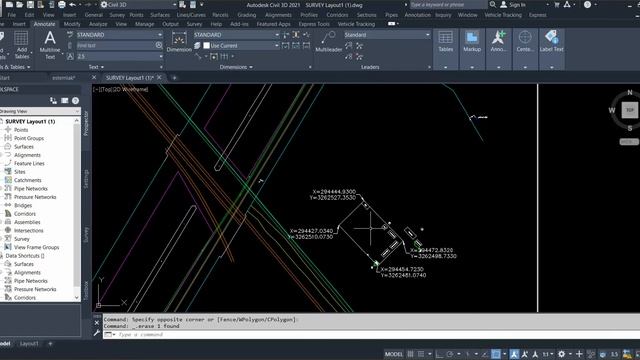
Task: Click the Open folder icon in quick access toolbar
Action: tap(20, 4)
